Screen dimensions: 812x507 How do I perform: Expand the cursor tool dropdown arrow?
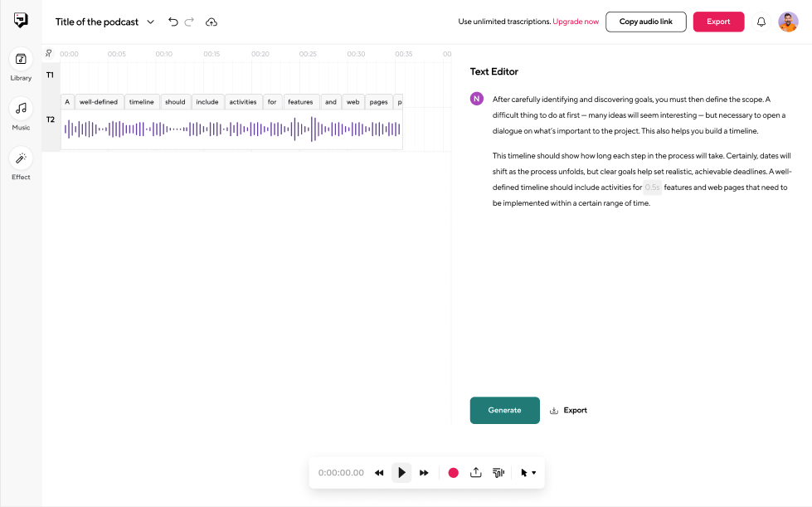(535, 473)
